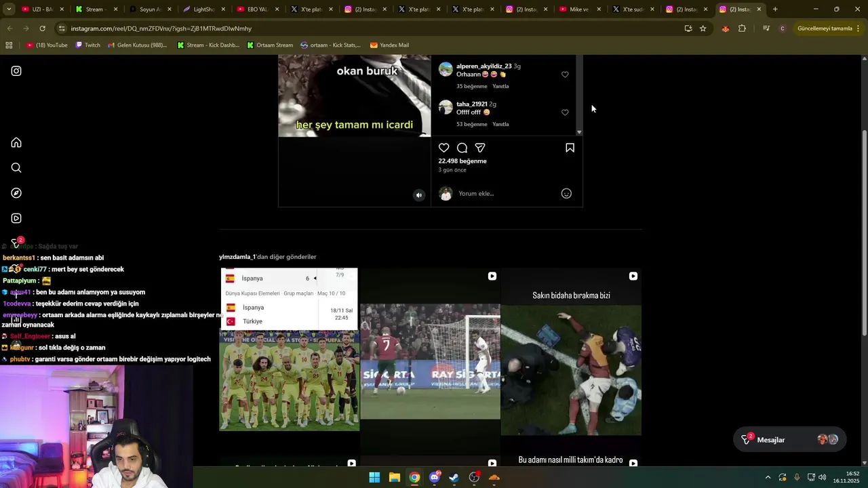Screen dimensions: 868x488
Task: Open sidebar messages icon with badge 2
Action: (16, 243)
